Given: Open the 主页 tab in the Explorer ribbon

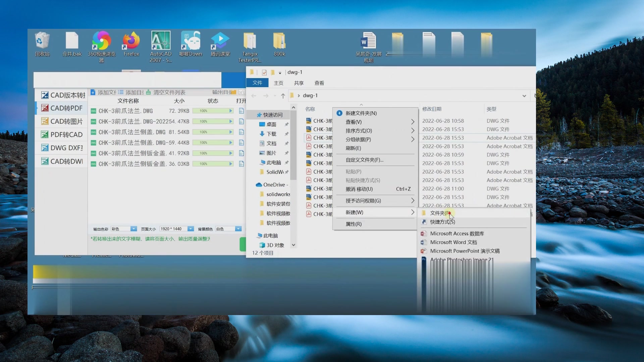Looking at the screenshot, I should tap(278, 83).
